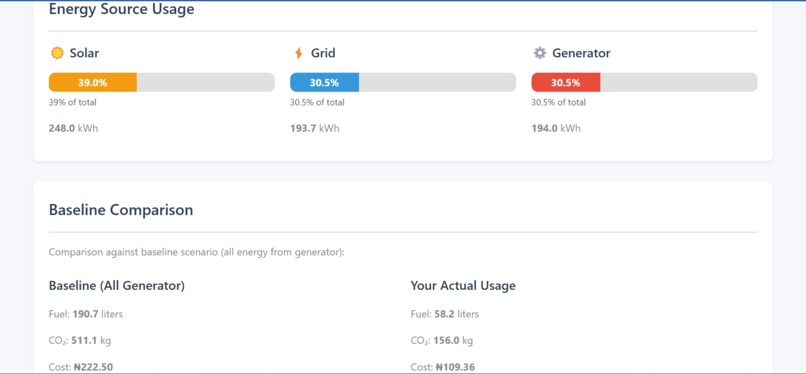Select the Generator label text
The width and height of the screenshot is (806, 374).
point(581,53)
